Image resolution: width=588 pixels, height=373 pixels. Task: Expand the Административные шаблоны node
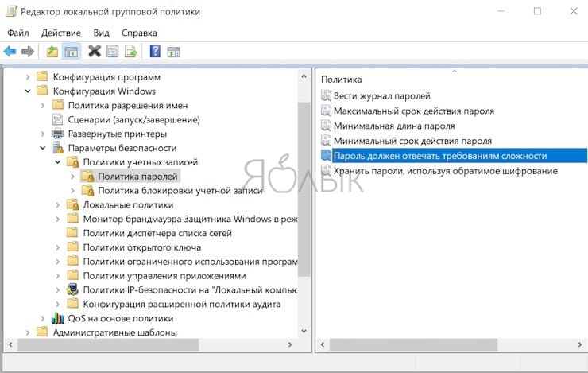28,332
